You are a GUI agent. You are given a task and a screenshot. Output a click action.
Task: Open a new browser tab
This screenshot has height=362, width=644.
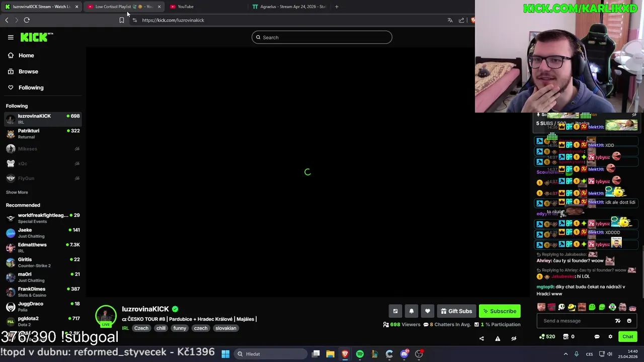click(337, 7)
